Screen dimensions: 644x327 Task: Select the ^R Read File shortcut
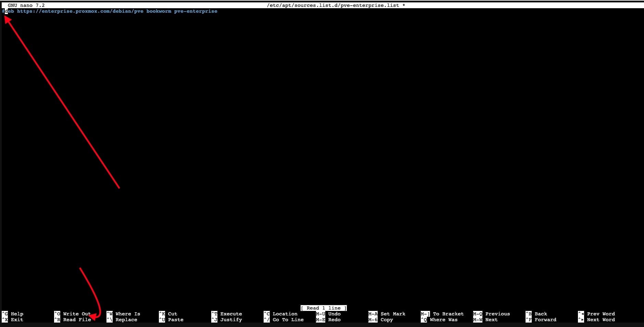tap(72, 319)
